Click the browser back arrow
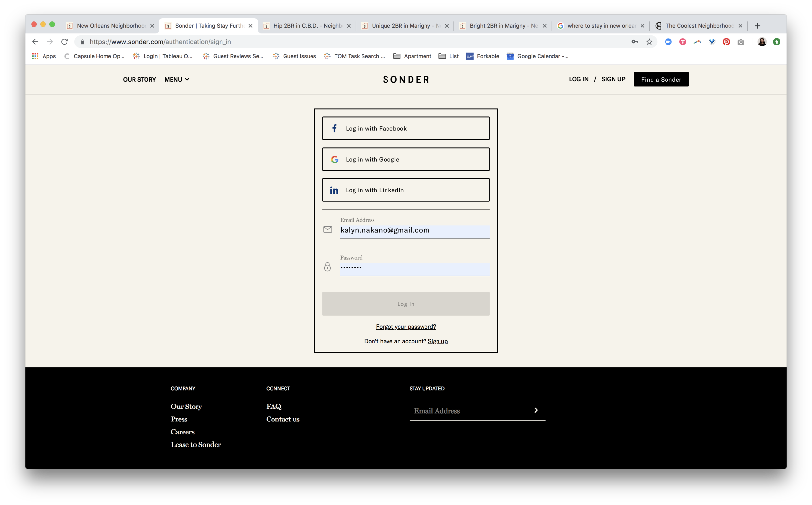 (35, 42)
